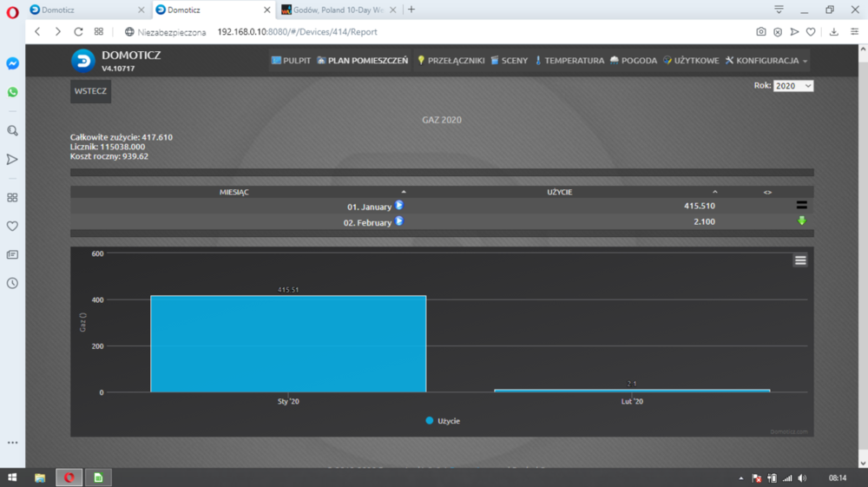This screenshot has width=868, height=487.
Task: Click the blue icon next to 01. January
Action: [399, 206]
